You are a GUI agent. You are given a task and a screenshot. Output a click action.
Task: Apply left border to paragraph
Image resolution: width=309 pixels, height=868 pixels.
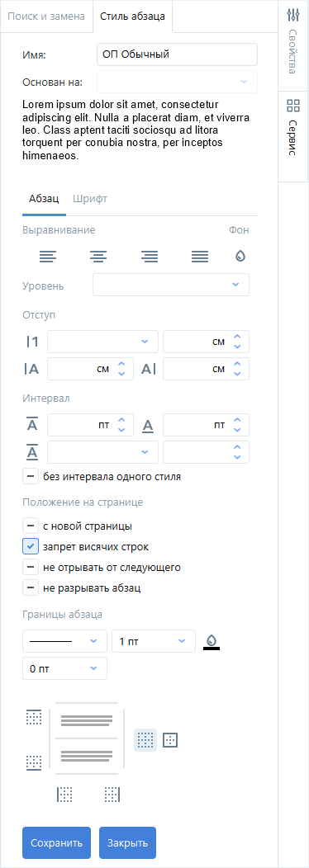[x=65, y=795]
